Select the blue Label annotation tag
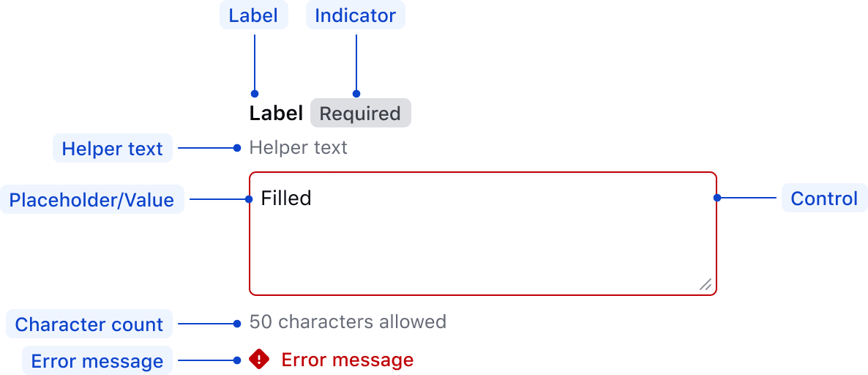 [x=253, y=15]
